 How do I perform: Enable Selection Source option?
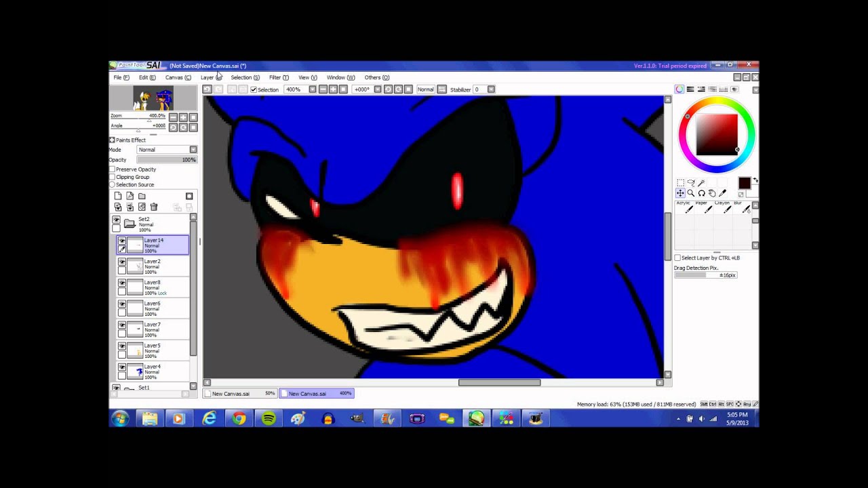tap(113, 184)
